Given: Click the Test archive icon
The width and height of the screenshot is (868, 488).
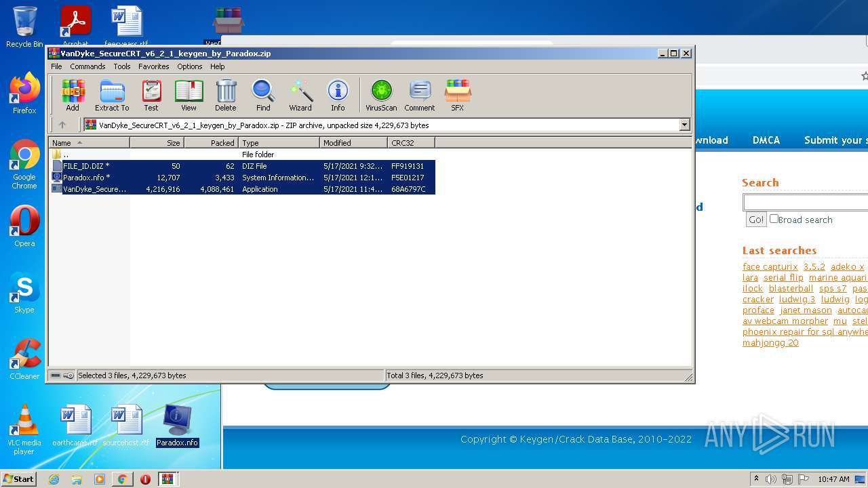Looking at the screenshot, I should pyautogui.click(x=151, y=95).
